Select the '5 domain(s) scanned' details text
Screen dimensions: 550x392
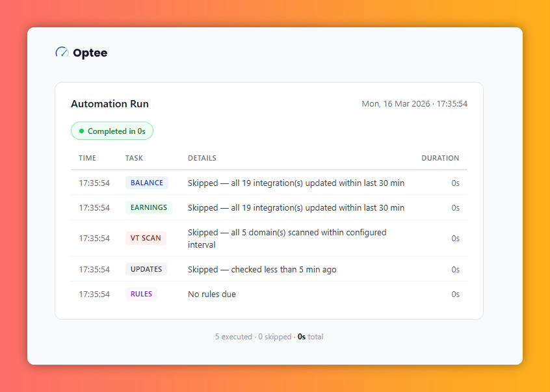[287, 239]
